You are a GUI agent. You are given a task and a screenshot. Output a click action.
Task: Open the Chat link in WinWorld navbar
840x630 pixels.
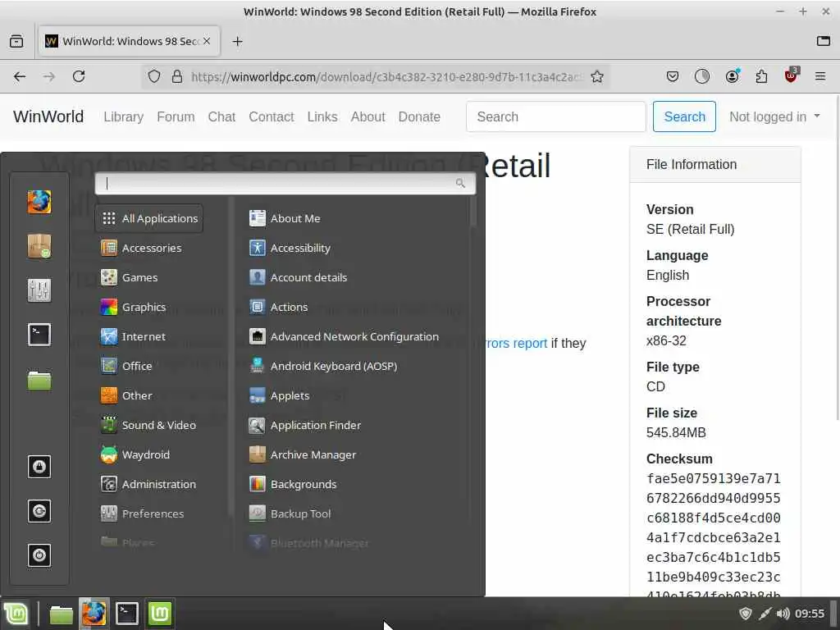click(221, 116)
